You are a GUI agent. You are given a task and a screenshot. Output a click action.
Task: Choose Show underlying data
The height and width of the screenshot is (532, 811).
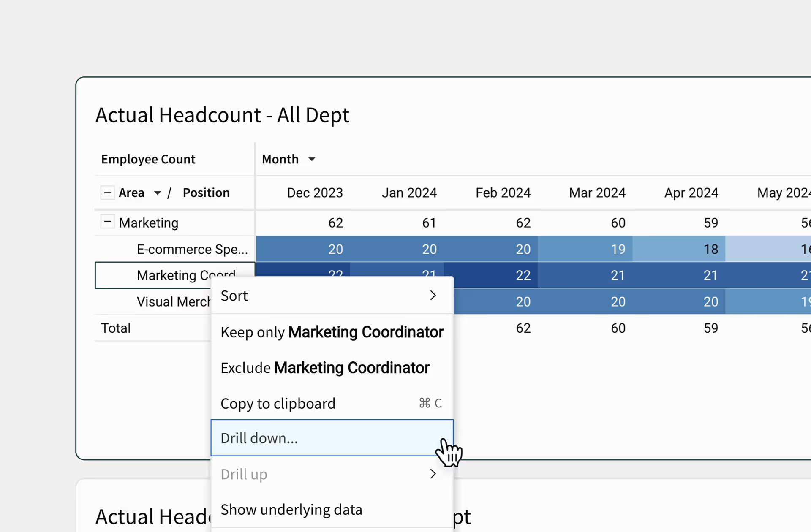[x=332, y=510]
